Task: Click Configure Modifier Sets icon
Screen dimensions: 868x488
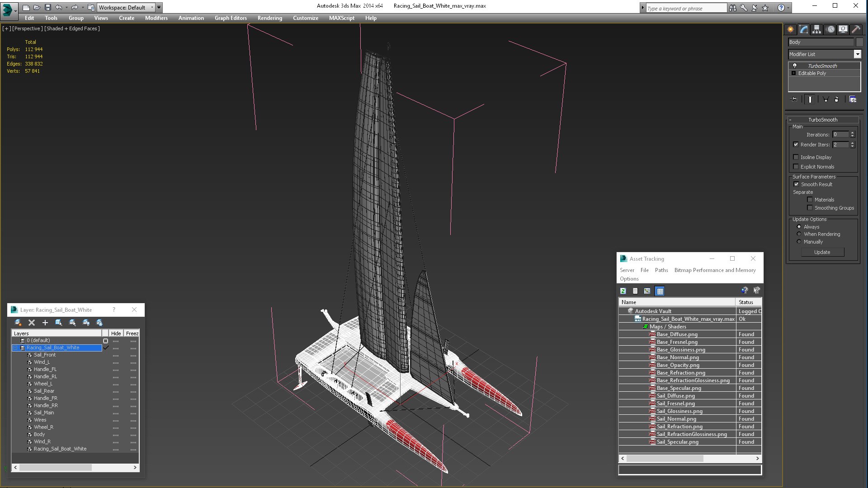Action: 853,99
